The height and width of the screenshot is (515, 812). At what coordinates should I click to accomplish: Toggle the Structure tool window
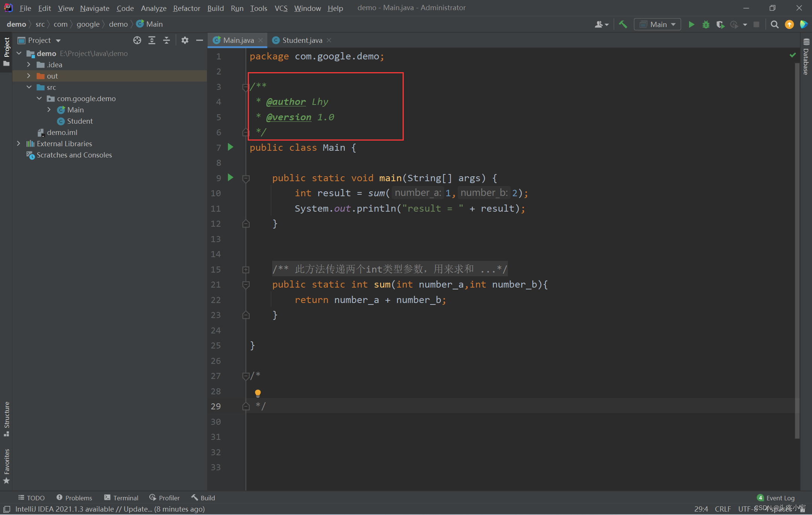[x=6, y=418]
